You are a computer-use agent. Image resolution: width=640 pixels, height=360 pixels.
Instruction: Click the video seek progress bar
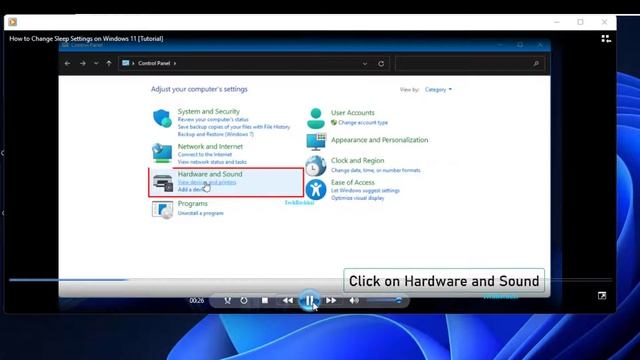click(310, 280)
